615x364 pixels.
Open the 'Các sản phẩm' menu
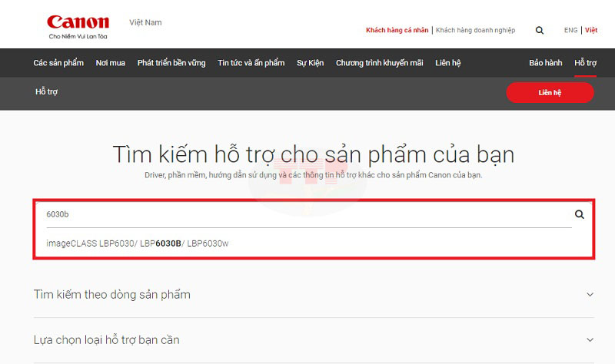(58, 63)
